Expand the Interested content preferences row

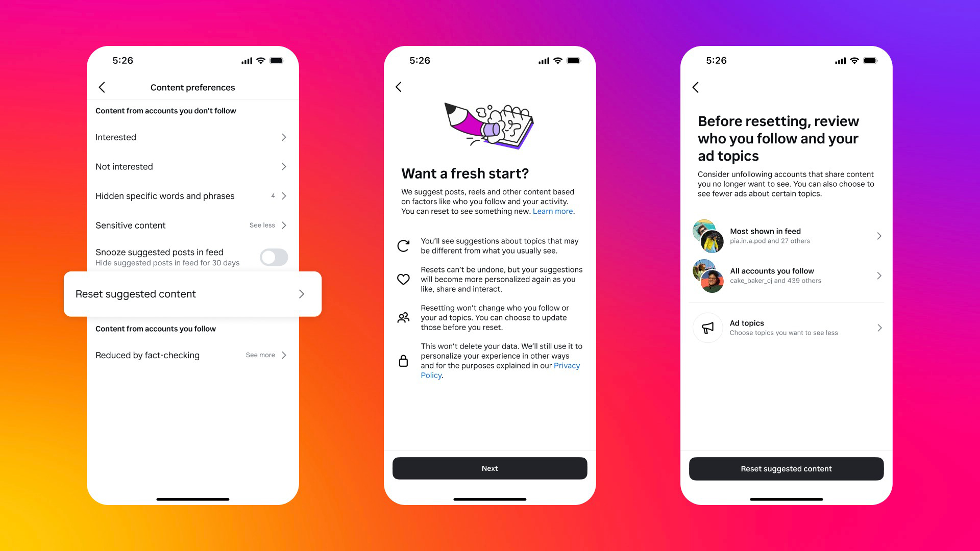click(192, 137)
